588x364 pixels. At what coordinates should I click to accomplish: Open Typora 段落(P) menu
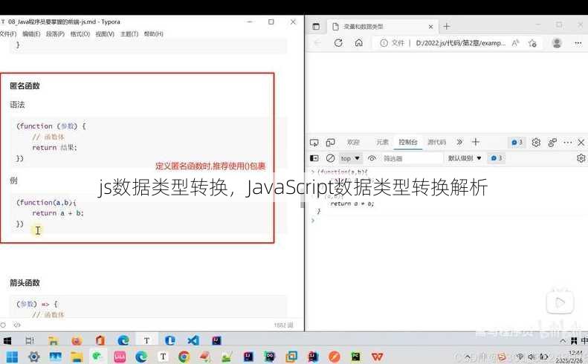pos(55,33)
